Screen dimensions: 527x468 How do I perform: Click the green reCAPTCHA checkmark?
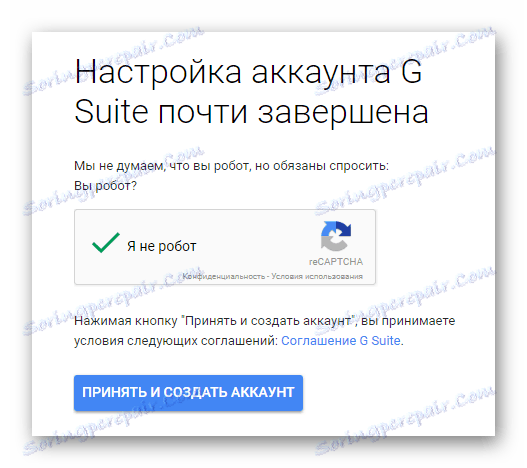point(106,243)
